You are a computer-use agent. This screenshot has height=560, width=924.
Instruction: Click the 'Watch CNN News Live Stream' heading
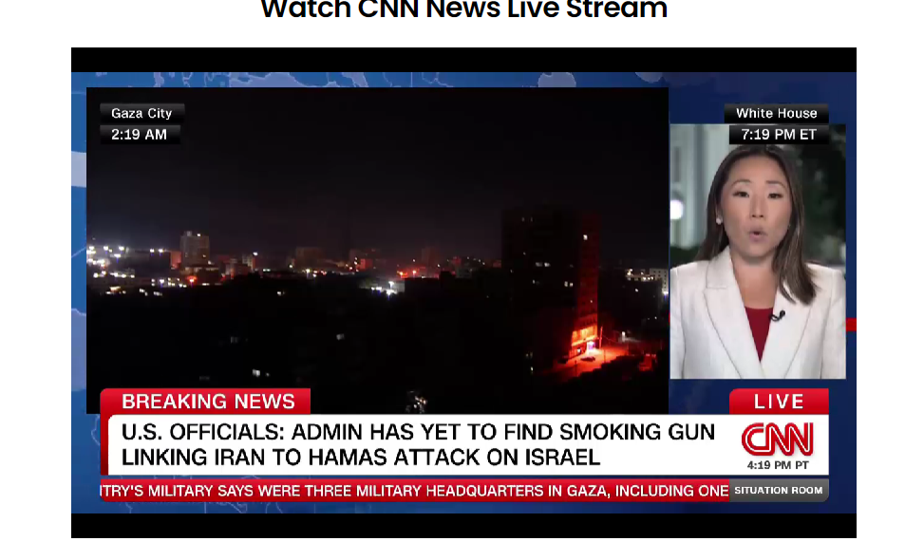click(463, 9)
